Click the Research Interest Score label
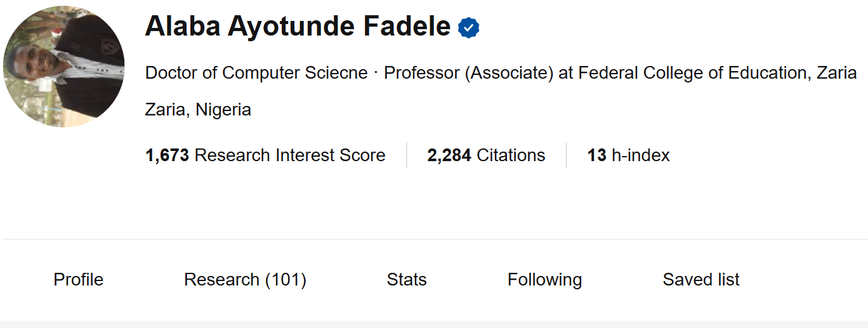Image resolution: width=868 pixels, height=328 pixels. click(290, 155)
